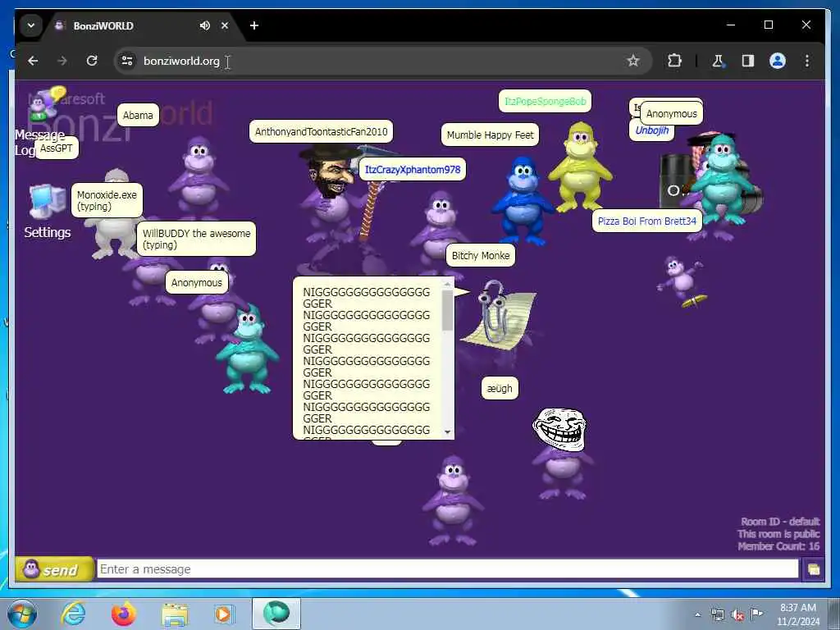
Task: Open Chrome Labs flask icon
Action: (x=718, y=61)
